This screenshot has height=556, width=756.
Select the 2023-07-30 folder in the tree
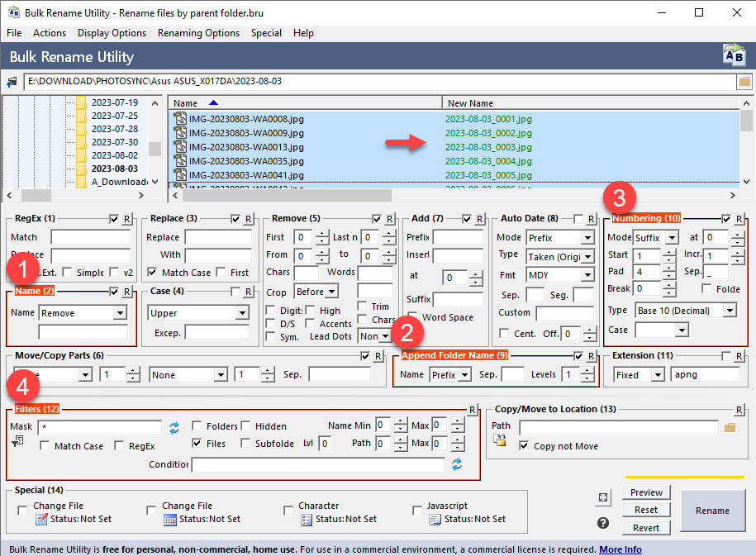(x=115, y=142)
